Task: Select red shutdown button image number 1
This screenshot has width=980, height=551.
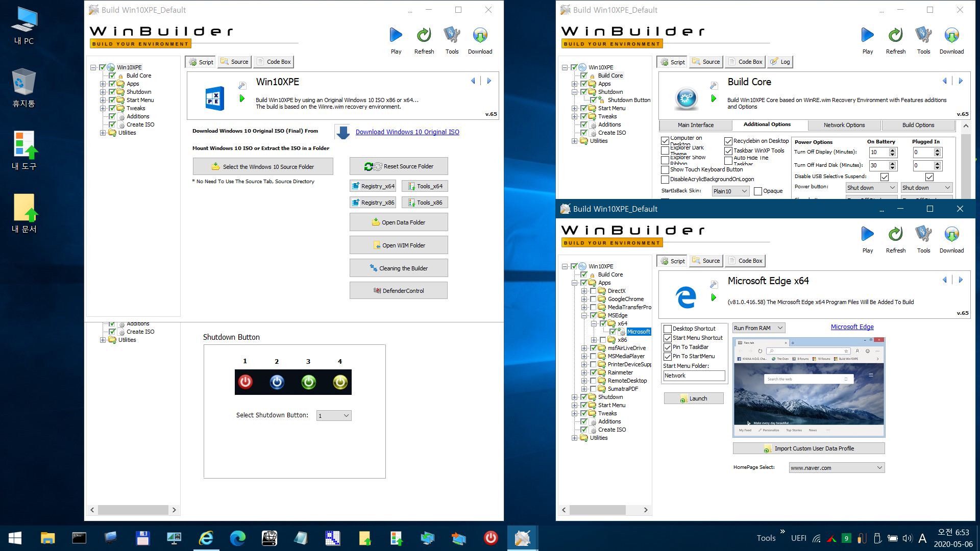Action: pos(246,382)
